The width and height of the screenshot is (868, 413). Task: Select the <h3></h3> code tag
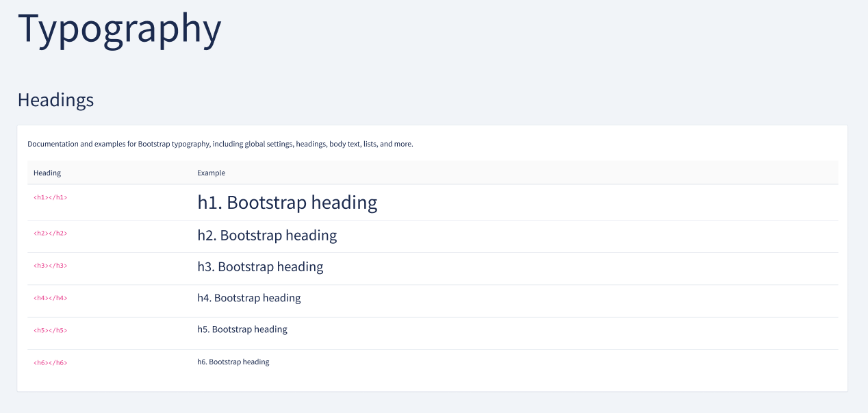tap(51, 266)
